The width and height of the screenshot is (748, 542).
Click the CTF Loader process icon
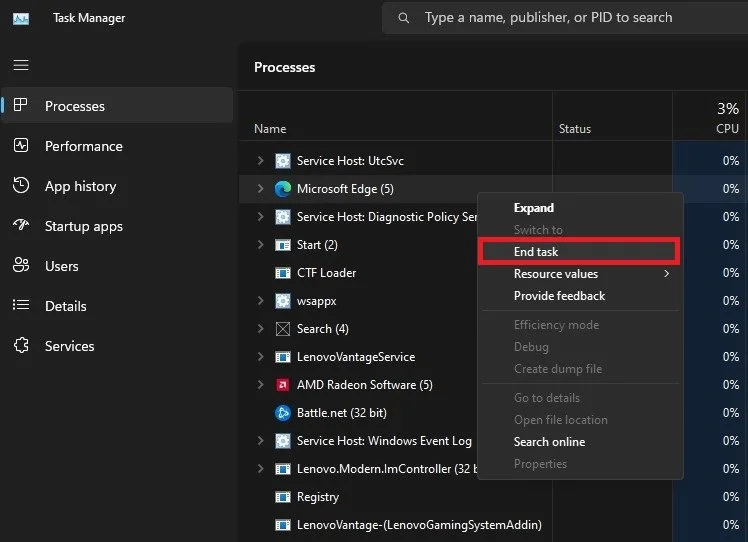coord(283,273)
